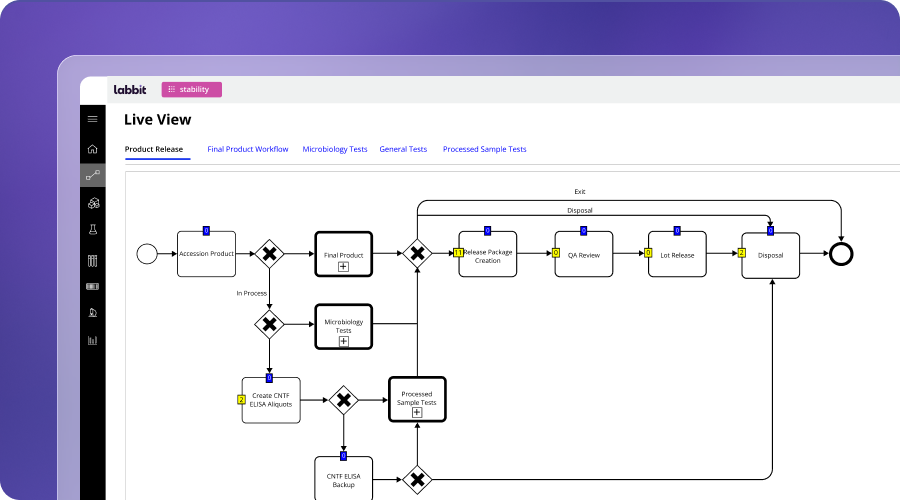Select the workflow Live View sidebar icon
Viewport: 900px width, 500px height.
pyautogui.click(x=92, y=175)
